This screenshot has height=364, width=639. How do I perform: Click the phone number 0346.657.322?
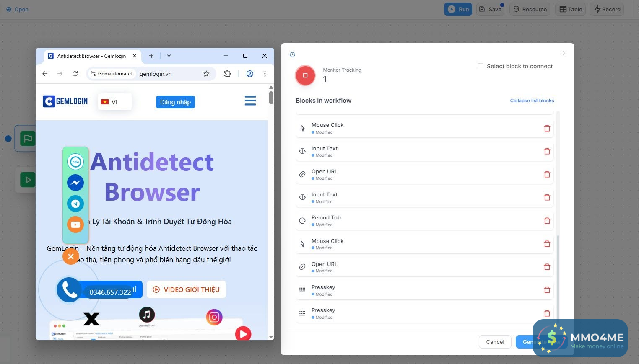pyautogui.click(x=110, y=292)
